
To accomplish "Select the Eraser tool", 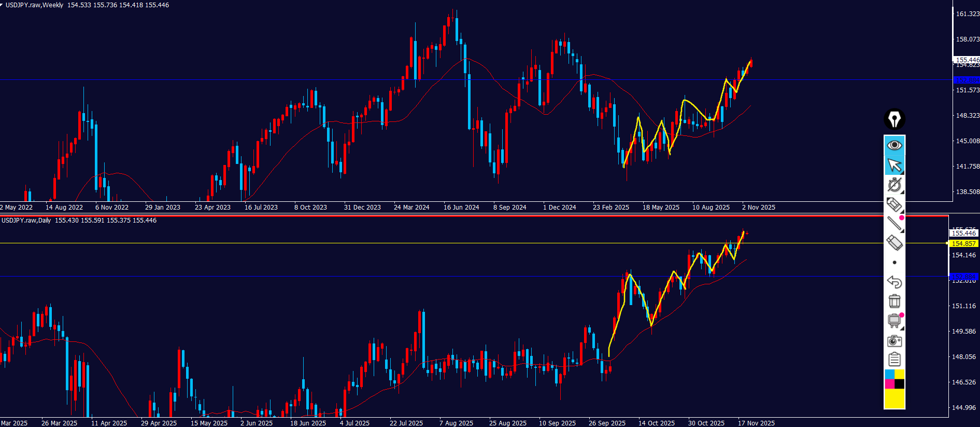I will click(894, 243).
